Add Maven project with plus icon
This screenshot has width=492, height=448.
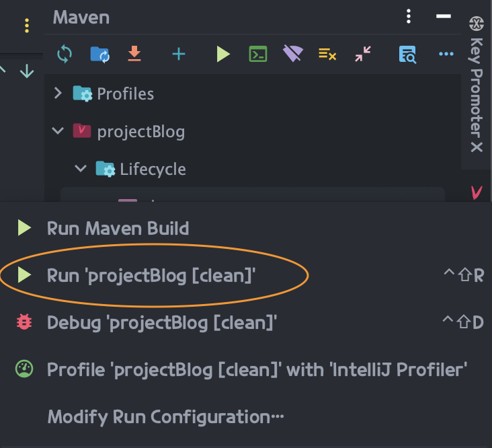[x=179, y=54]
